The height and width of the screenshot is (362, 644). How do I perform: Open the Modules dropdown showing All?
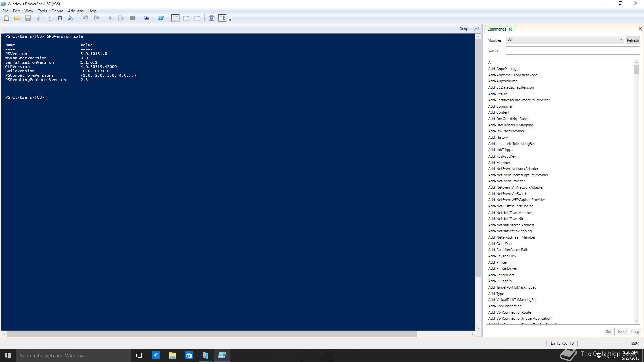click(x=565, y=40)
